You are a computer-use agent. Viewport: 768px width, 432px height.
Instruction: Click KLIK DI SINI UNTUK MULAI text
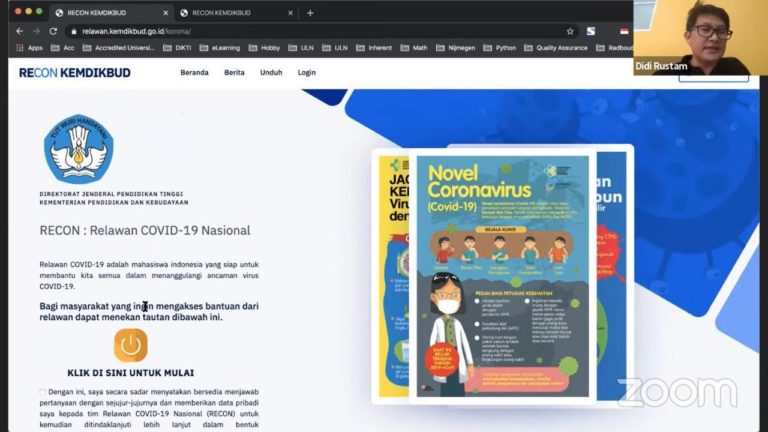(x=131, y=373)
